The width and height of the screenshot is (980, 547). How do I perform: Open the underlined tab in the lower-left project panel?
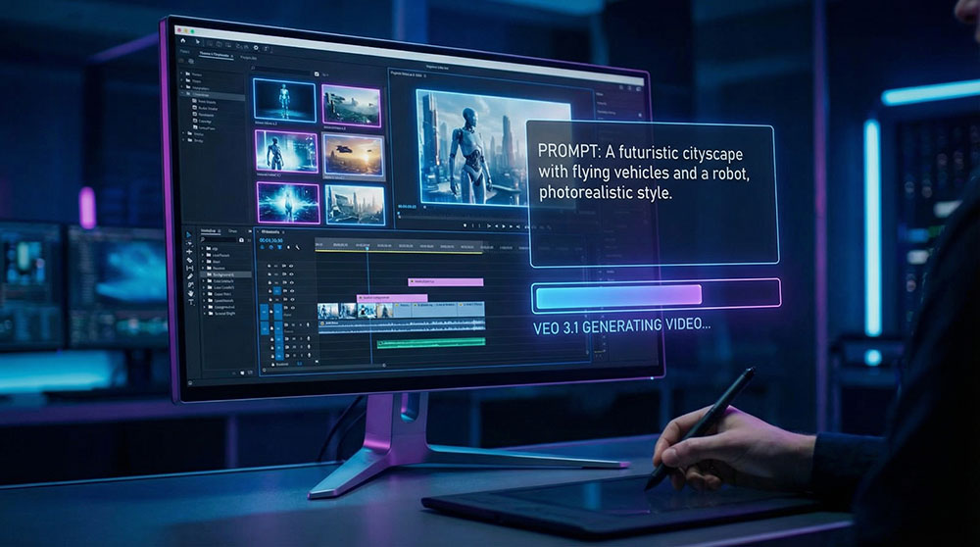[x=210, y=230]
